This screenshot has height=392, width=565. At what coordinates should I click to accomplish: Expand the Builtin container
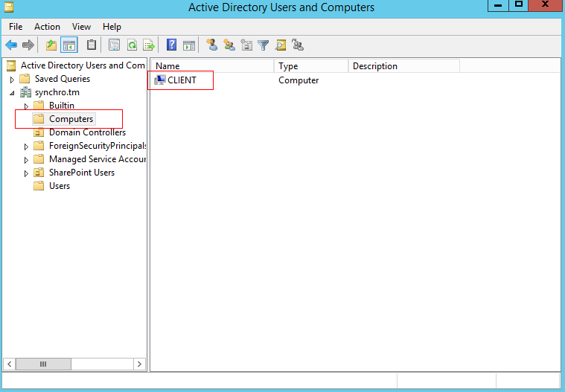(x=26, y=106)
